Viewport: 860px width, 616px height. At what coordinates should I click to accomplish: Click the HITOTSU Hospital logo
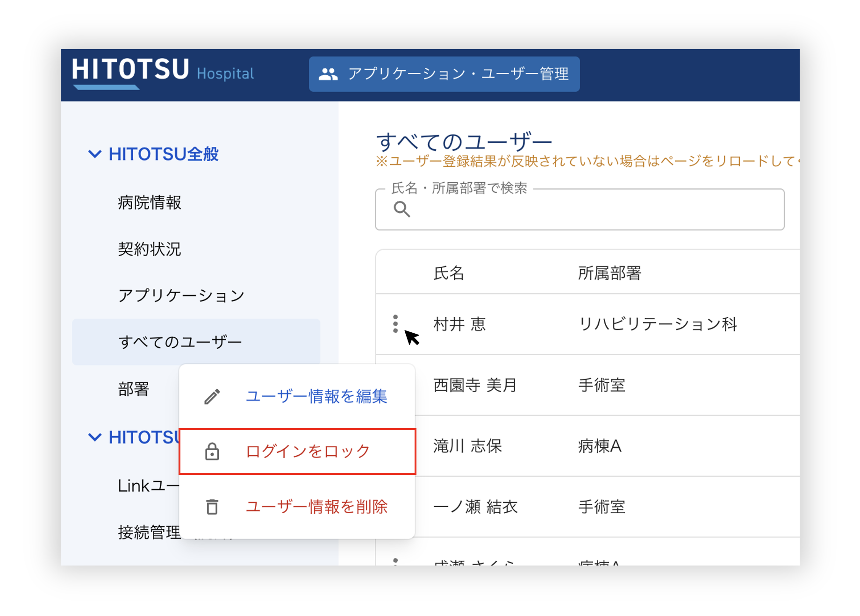click(x=163, y=72)
